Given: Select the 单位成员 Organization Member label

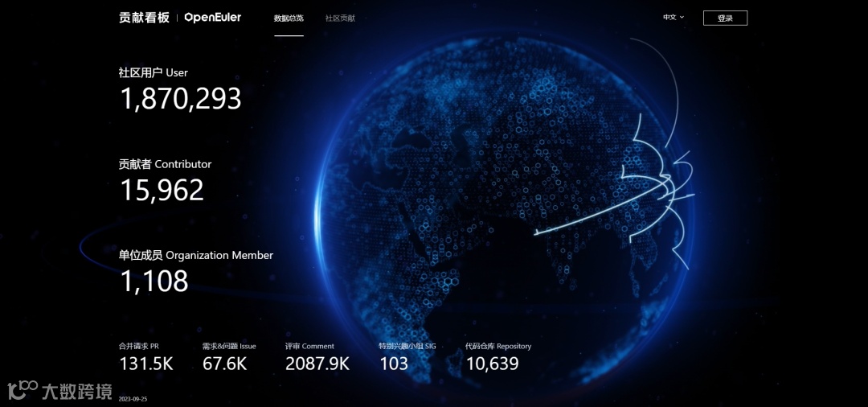Looking at the screenshot, I should point(196,255).
